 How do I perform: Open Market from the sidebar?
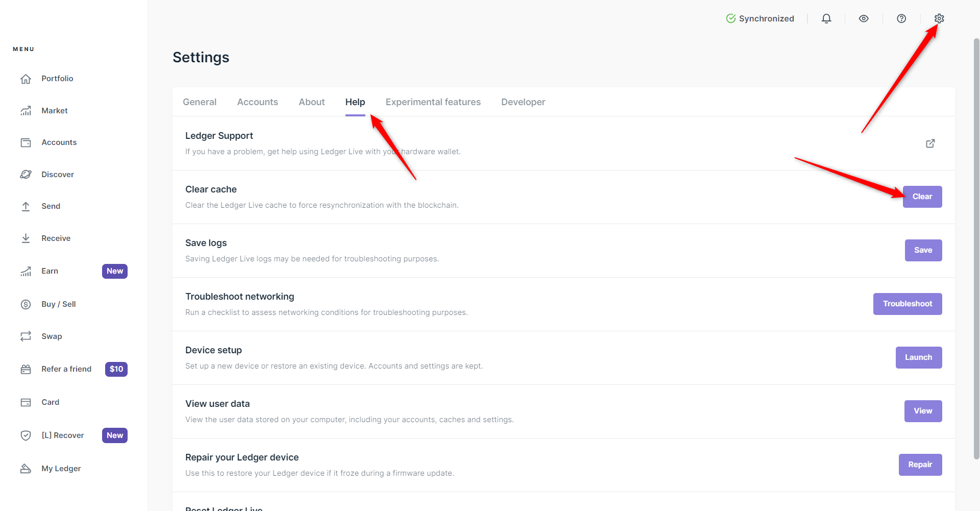tap(54, 111)
